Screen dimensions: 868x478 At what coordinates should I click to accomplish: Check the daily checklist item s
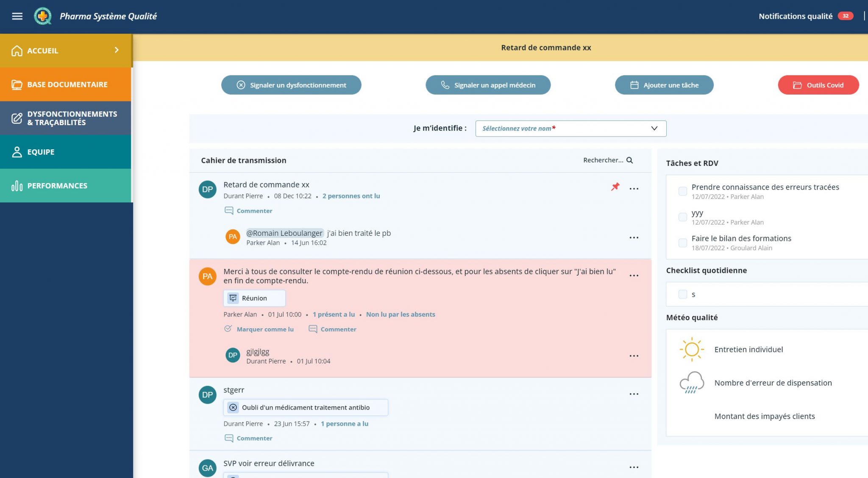coord(683,294)
